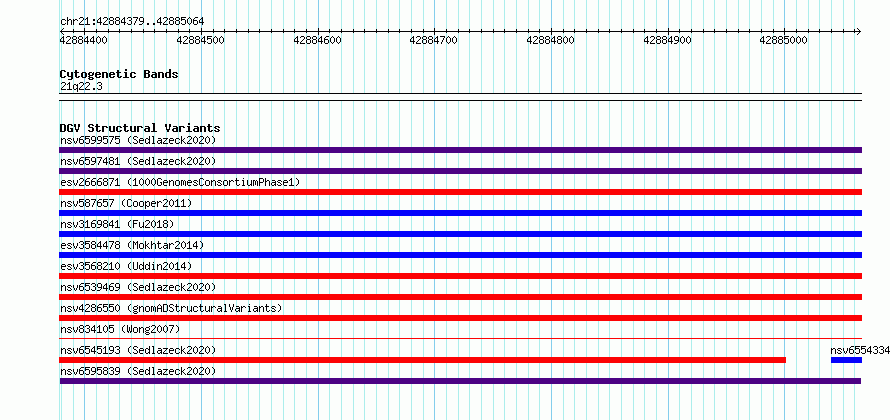Image resolution: width=890 pixels, height=420 pixels.
Task: Open nsv6545193 (Sedlazeck2020) label
Action: click(138, 350)
